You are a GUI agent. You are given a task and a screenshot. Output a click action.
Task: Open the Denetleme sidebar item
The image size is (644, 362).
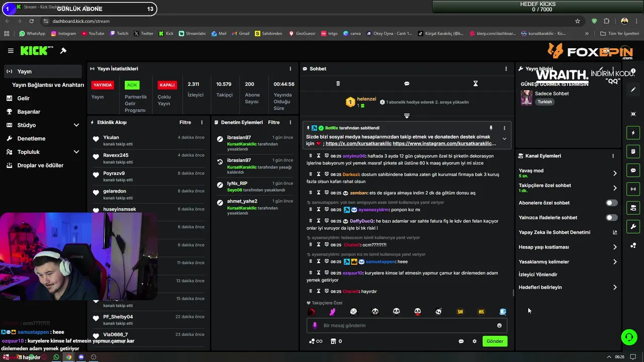(42, 139)
